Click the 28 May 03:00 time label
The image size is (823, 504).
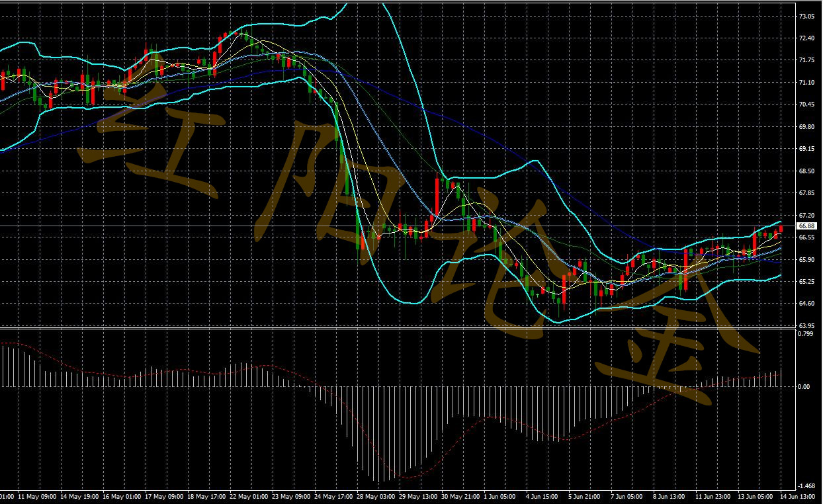[376, 496]
